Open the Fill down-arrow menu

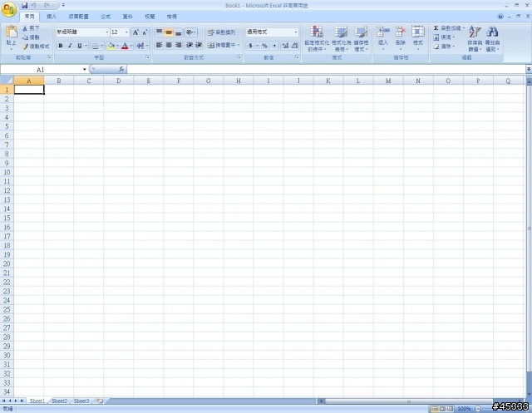pos(444,37)
